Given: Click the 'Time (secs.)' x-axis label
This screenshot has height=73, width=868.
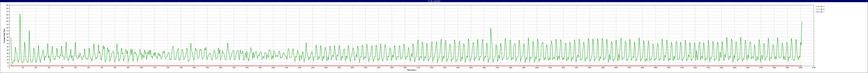Looking at the screenshot, I should pyautogui.click(x=411, y=70).
